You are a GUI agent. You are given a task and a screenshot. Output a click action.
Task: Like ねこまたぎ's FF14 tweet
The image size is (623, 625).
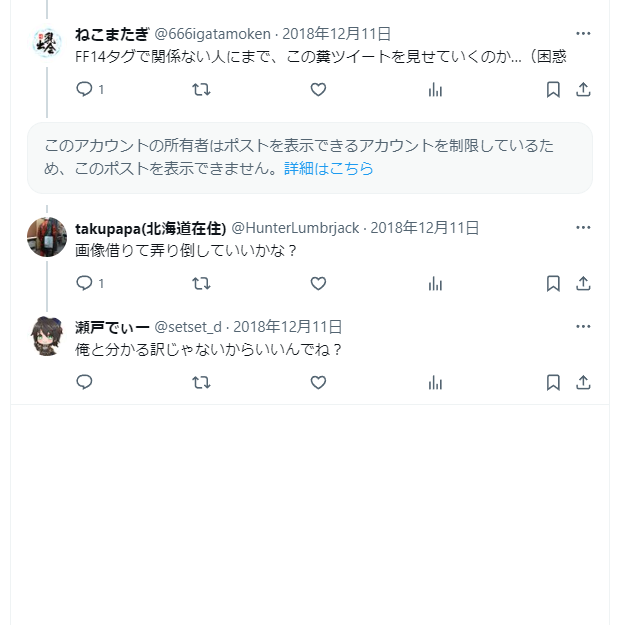318,89
